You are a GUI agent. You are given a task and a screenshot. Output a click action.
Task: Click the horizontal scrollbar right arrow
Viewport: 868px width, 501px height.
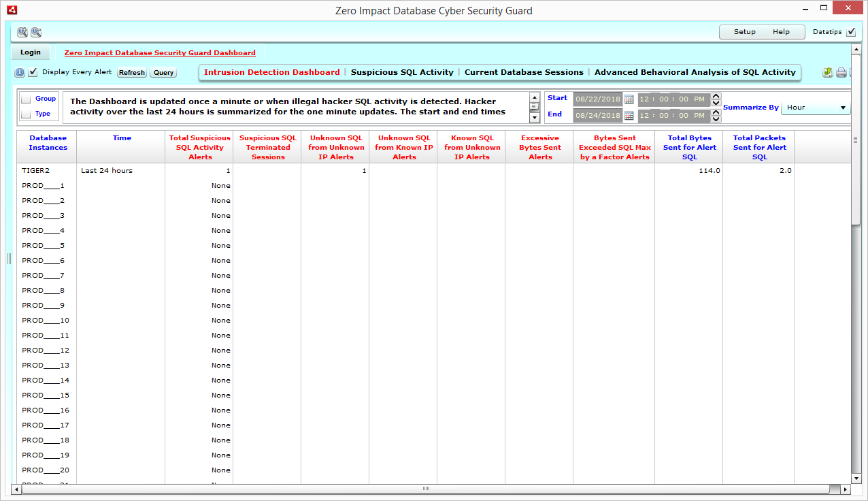pos(846,489)
